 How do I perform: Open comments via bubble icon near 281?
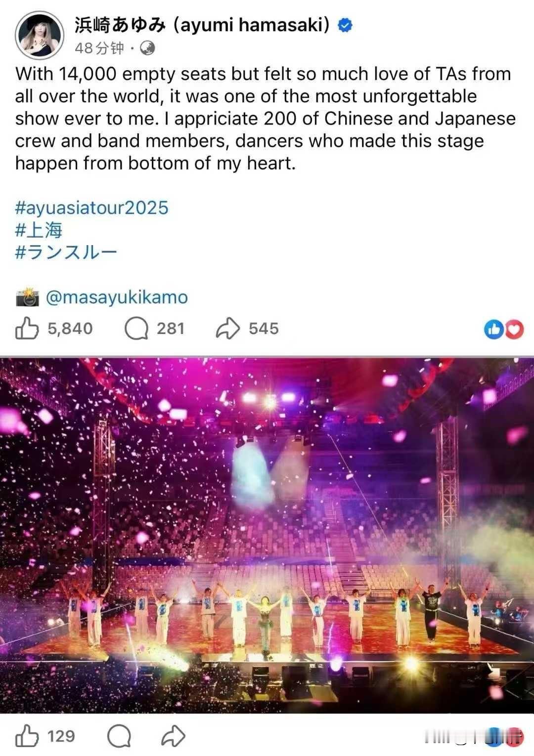pos(136,329)
